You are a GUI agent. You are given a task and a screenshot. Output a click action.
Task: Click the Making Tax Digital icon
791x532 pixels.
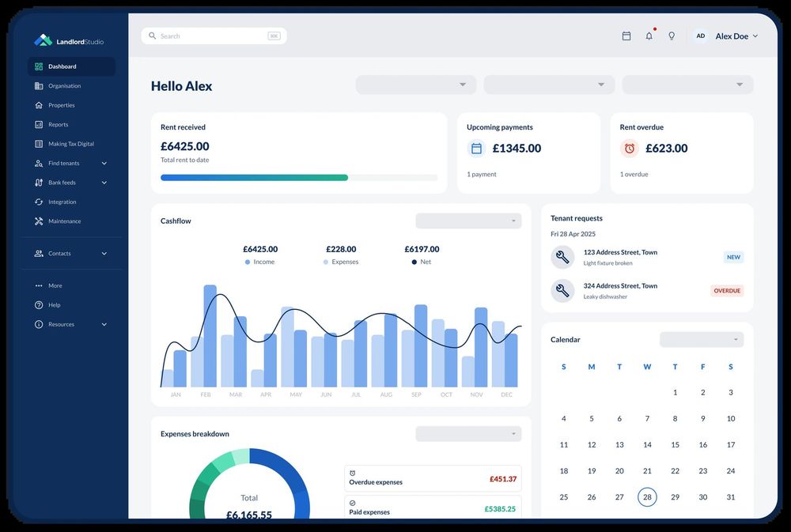39,144
